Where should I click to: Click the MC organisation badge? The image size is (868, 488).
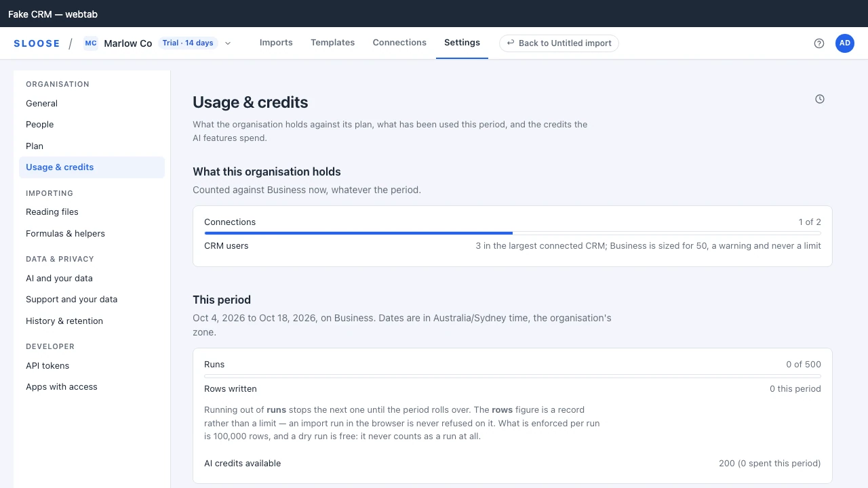pyautogui.click(x=91, y=43)
